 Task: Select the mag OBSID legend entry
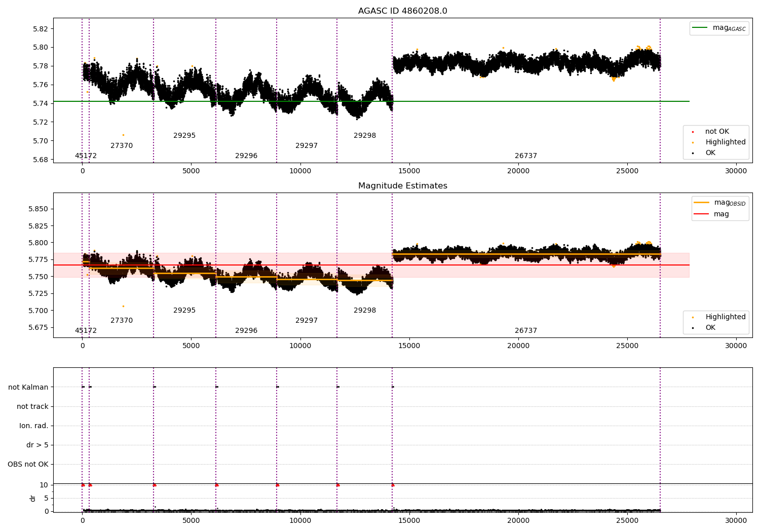[x=720, y=203]
